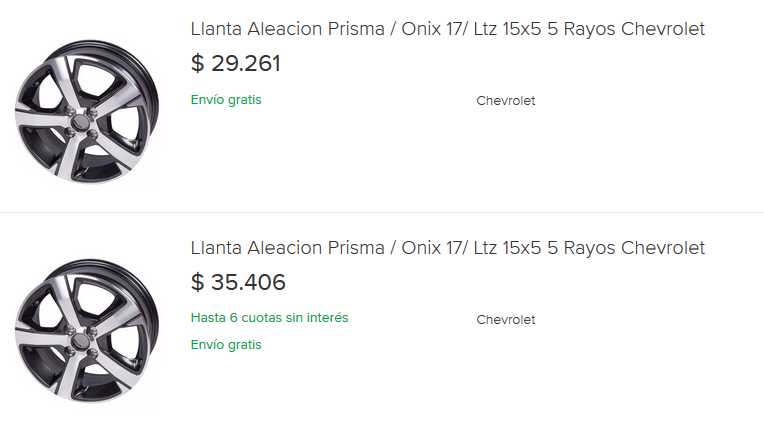This screenshot has width=764, height=425.
Task: Click Hasta 6 cuotas sin interés
Action: click(270, 318)
